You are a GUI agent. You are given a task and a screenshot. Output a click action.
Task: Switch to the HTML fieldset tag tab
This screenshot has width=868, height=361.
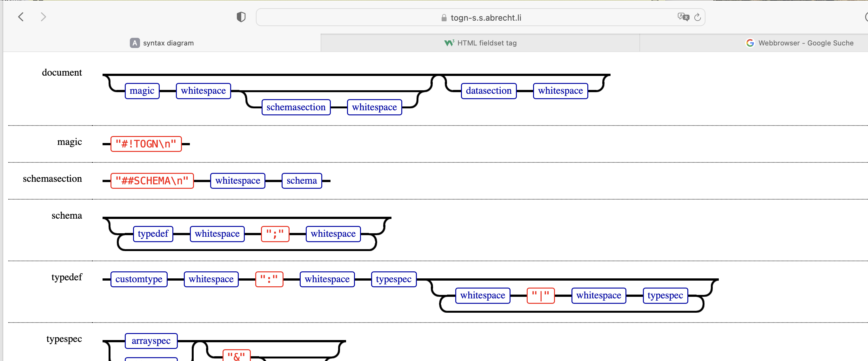(x=480, y=43)
